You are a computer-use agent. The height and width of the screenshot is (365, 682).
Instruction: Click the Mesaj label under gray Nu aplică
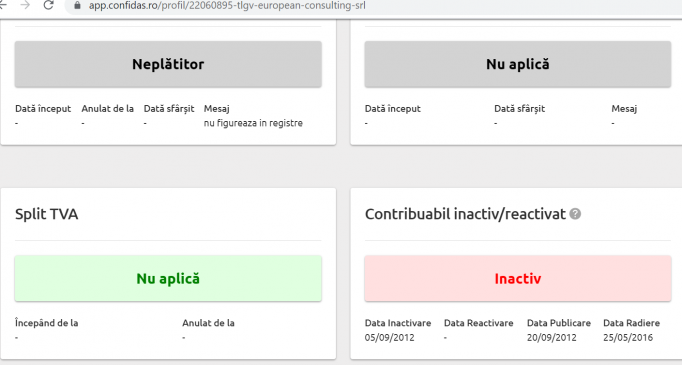coord(624,109)
